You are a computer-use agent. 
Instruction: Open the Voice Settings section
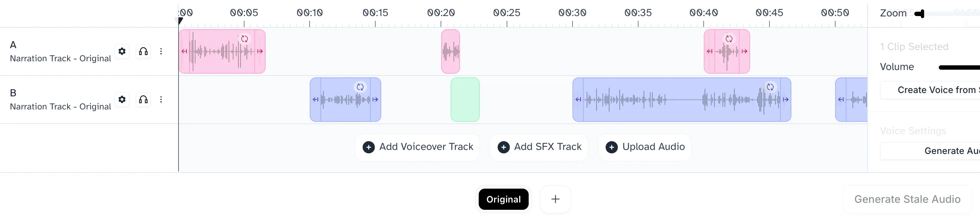913,130
